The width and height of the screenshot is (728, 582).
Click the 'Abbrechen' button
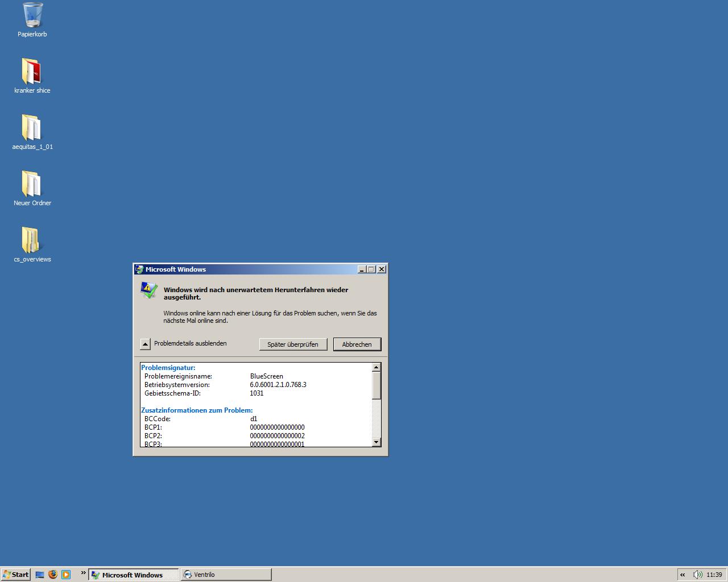tap(357, 344)
